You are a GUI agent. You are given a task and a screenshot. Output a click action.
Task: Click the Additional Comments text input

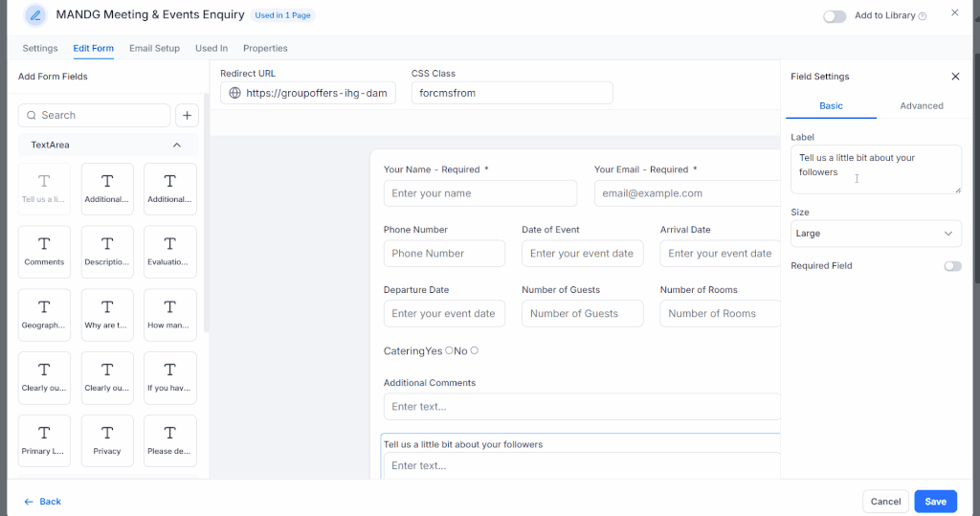click(582, 407)
